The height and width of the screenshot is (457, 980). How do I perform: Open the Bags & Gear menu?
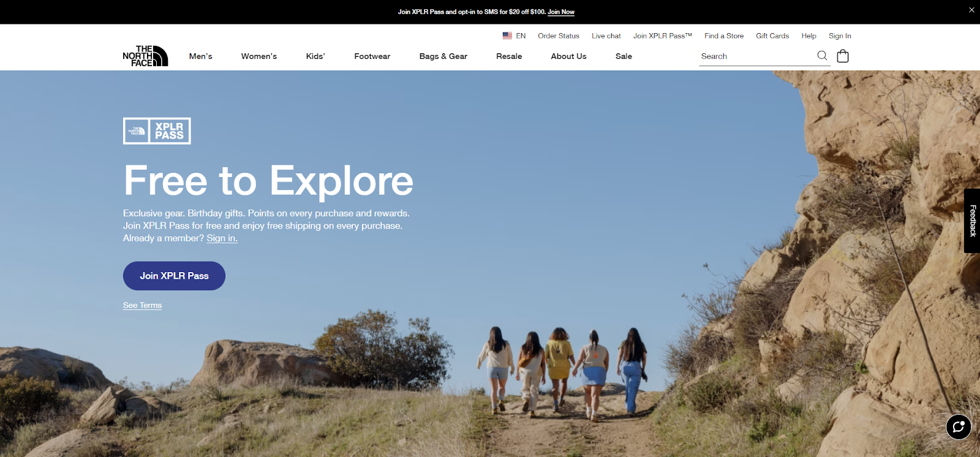pyautogui.click(x=443, y=56)
